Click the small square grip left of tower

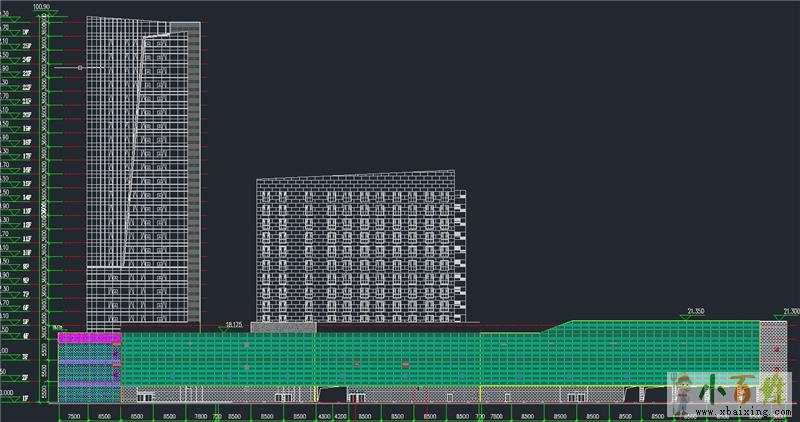click(80, 67)
